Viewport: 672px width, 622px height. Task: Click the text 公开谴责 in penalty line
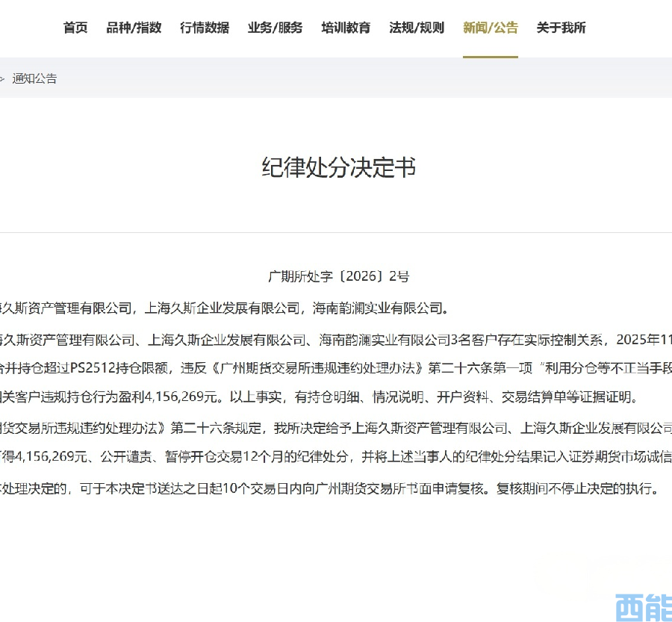(x=126, y=457)
